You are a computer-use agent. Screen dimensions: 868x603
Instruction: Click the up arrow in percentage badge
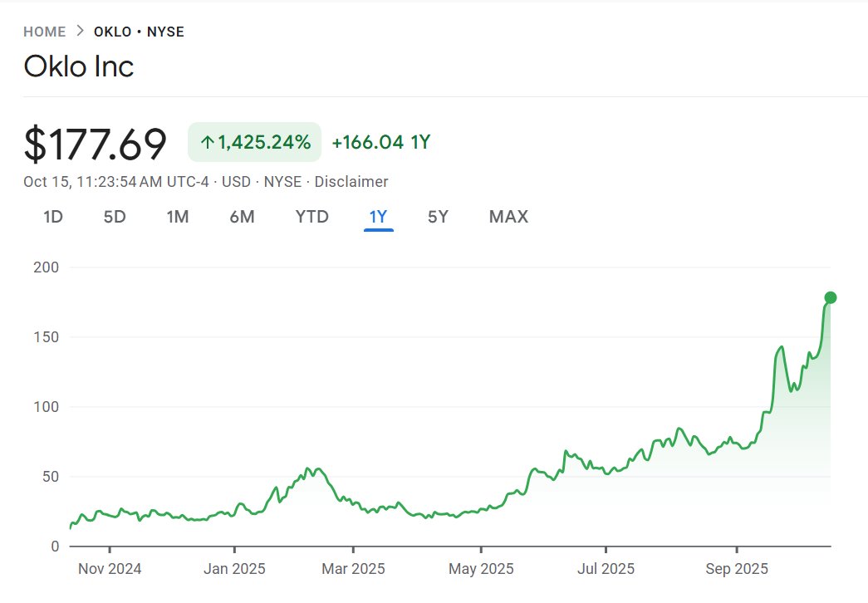(207, 143)
